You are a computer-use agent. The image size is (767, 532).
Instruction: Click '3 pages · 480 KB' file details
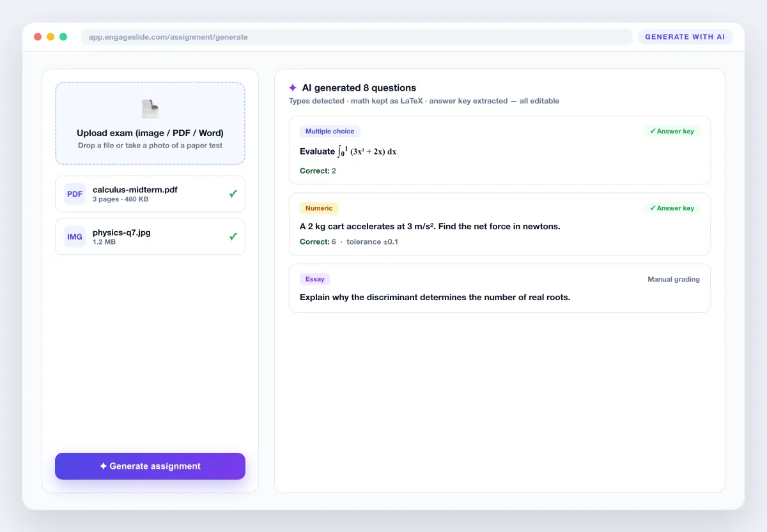tap(120, 199)
